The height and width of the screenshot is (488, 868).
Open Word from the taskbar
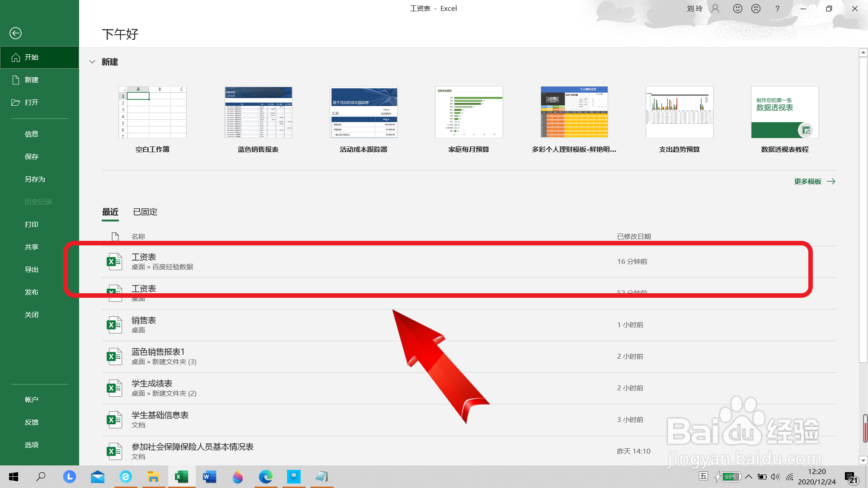pyautogui.click(x=210, y=477)
